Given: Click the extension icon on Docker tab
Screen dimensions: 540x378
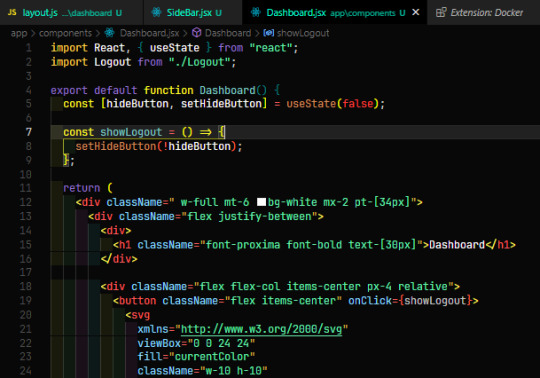Looking at the screenshot, I should [x=441, y=12].
